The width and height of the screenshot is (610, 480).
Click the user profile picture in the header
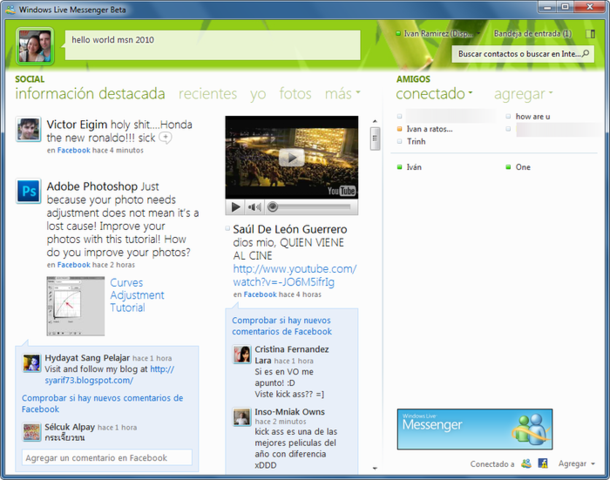(x=35, y=46)
